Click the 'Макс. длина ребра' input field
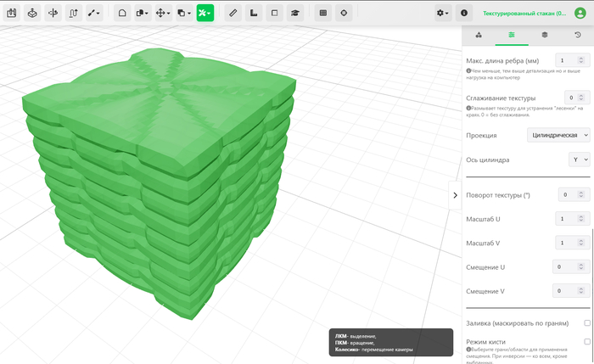The width and height of the screenshot is (594, 364). [x=573, y=60]
